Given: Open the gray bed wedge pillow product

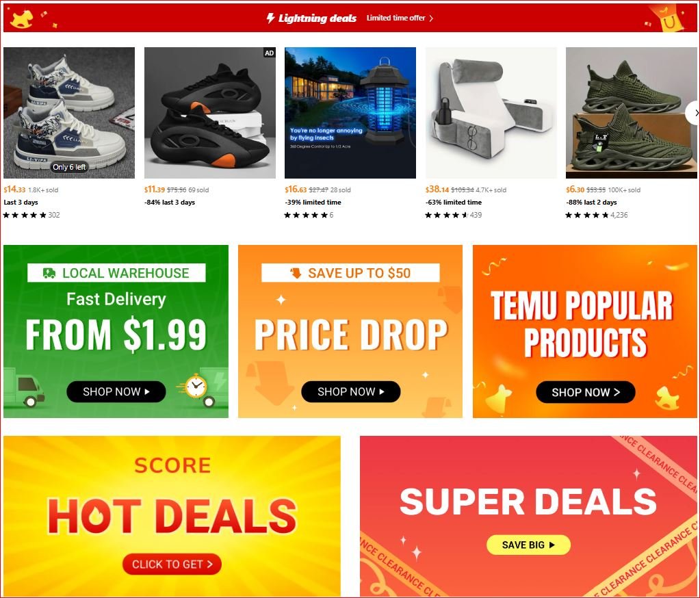Looking at the screenshot, I should 491,113.
